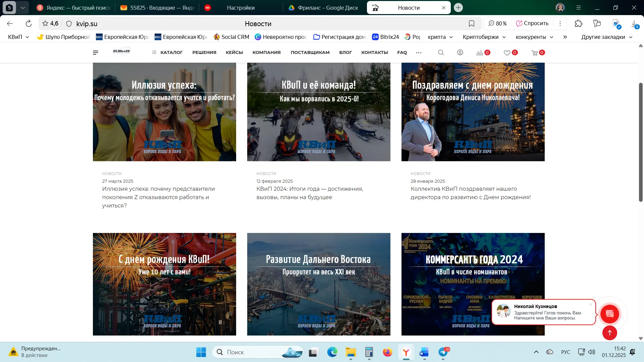Click the Windows taskbar search box

click(258, 352)
